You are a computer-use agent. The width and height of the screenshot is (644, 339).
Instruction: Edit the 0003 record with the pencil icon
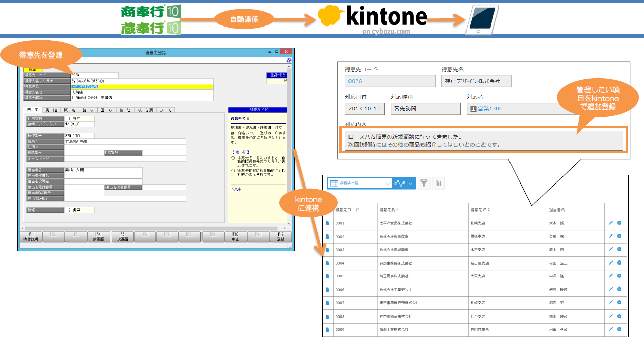611,249
